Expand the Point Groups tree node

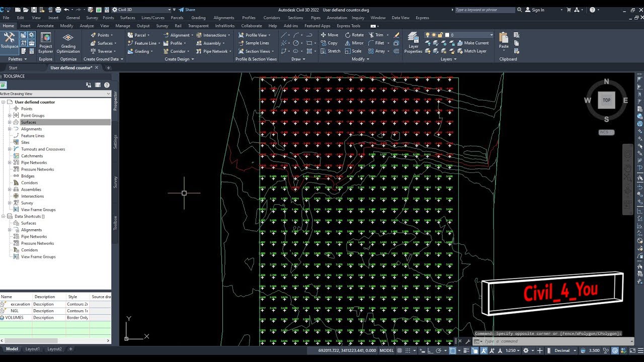pyautogui.click(x=10, y=116)
